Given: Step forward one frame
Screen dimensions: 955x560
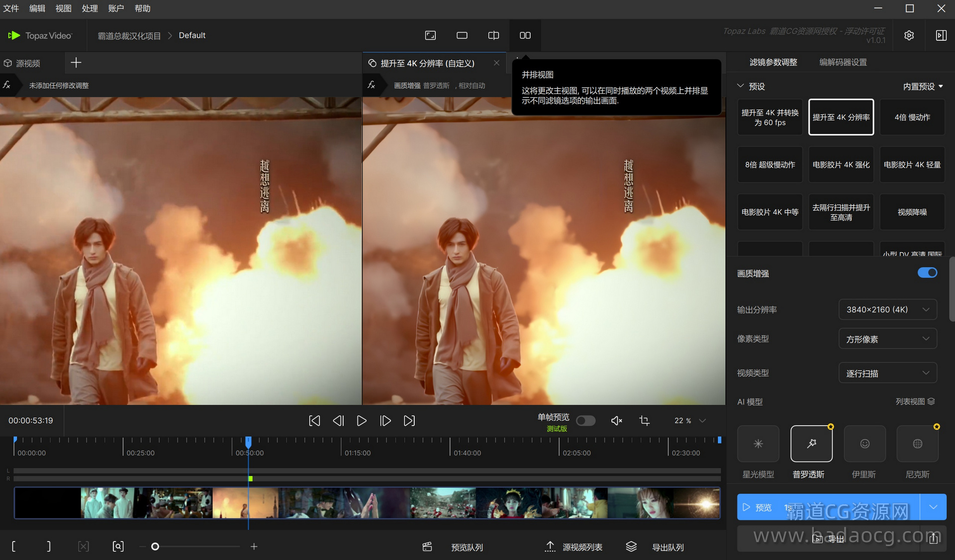Looking at the screenshot, I should (x=385, y=421).
